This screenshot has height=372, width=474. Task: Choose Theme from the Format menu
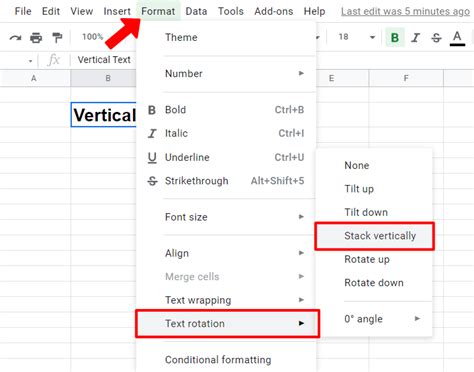[x=226, y=37]
